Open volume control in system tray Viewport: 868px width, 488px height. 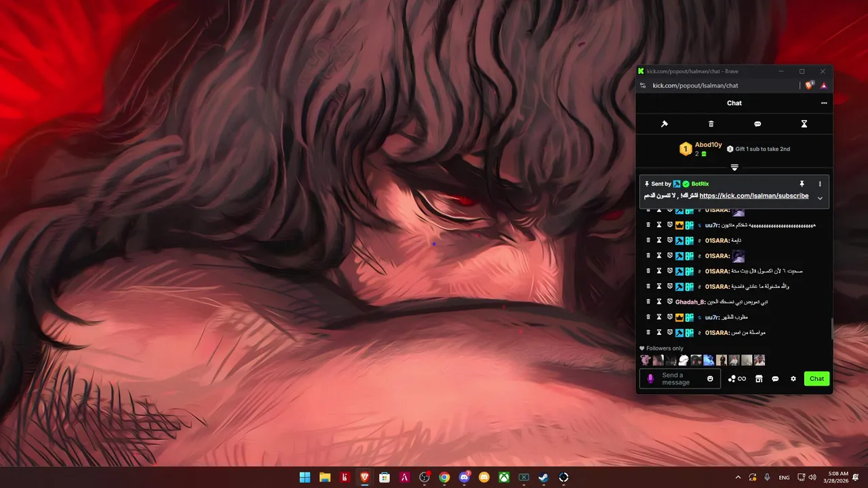[812, 477]
